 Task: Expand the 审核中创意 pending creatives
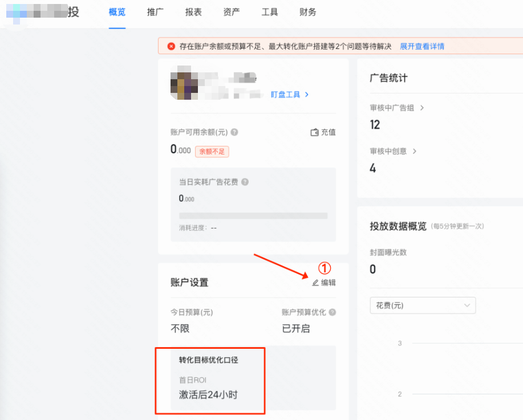[x=392, y=151]
